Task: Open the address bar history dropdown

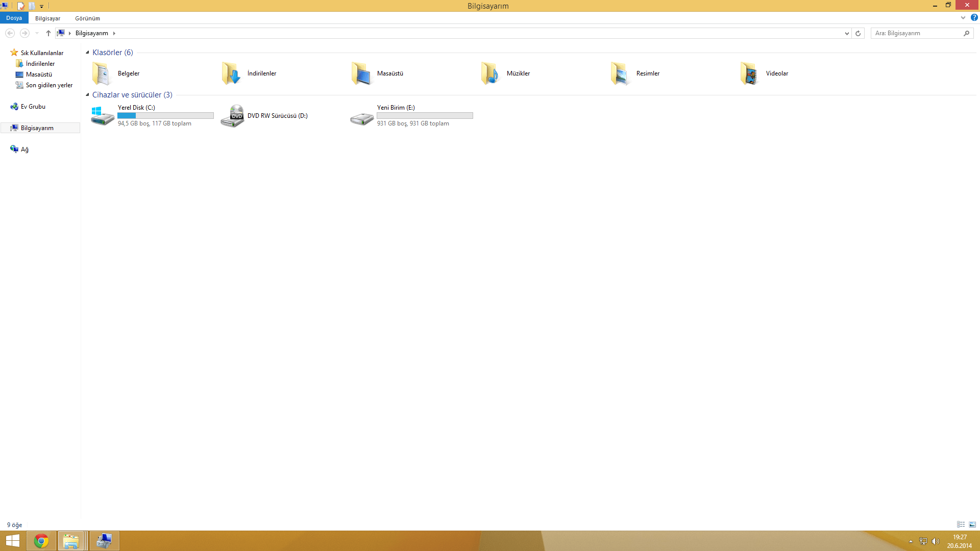Action: 847,33
